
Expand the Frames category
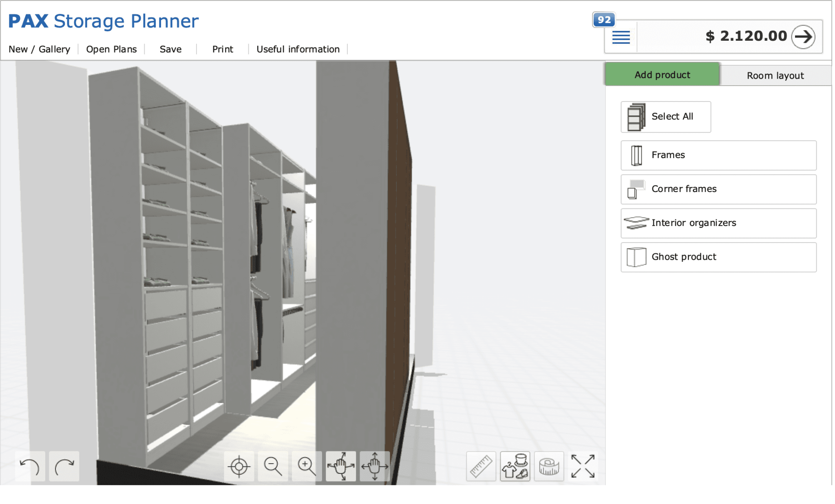[x=718, y=155]
